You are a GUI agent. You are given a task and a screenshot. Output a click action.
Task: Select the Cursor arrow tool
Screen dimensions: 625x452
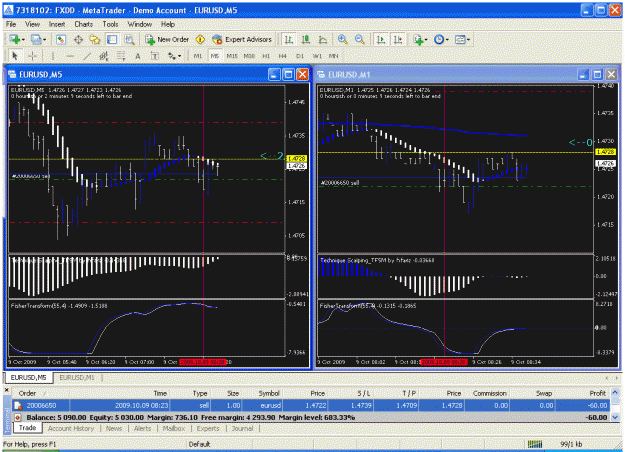coord(15,56)
